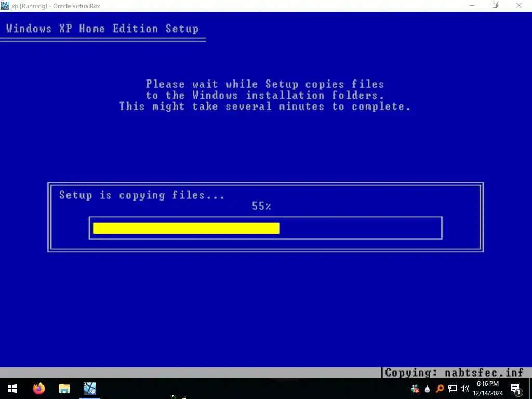Click 'to the Windows installation folders.' line

click(265, 96)
